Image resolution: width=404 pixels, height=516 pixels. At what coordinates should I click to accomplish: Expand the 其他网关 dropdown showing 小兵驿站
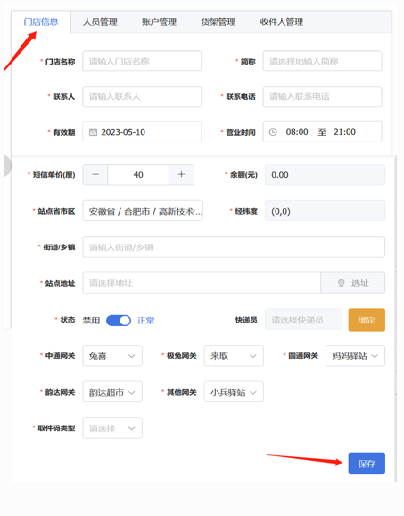(234, 392)
